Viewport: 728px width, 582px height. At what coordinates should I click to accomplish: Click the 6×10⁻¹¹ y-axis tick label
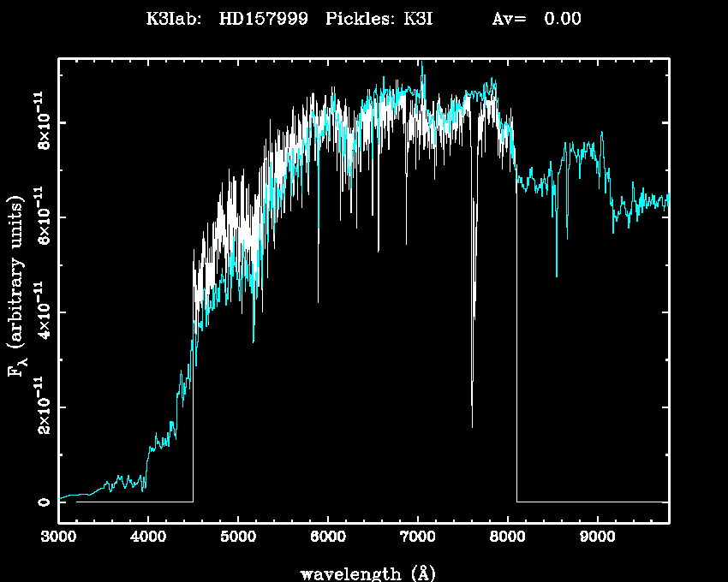click(42, 217)
